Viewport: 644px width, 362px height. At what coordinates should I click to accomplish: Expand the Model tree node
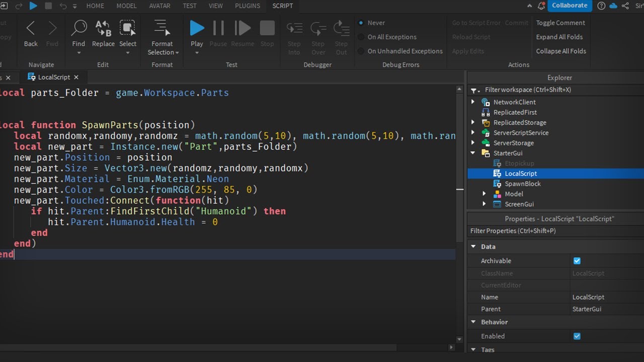tap(485, 194)
